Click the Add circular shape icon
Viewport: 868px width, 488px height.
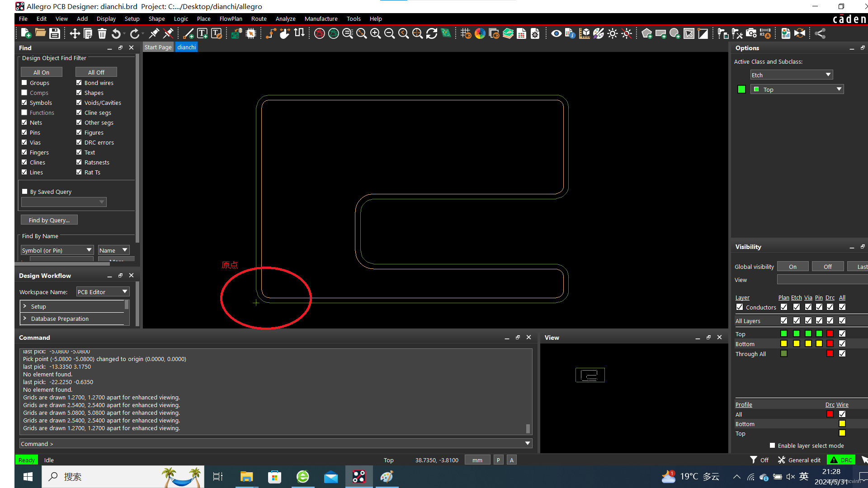click(x=675, y=33)
